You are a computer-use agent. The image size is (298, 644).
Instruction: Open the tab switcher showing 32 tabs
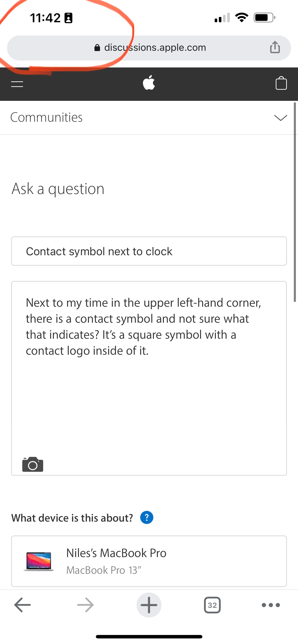212,605
